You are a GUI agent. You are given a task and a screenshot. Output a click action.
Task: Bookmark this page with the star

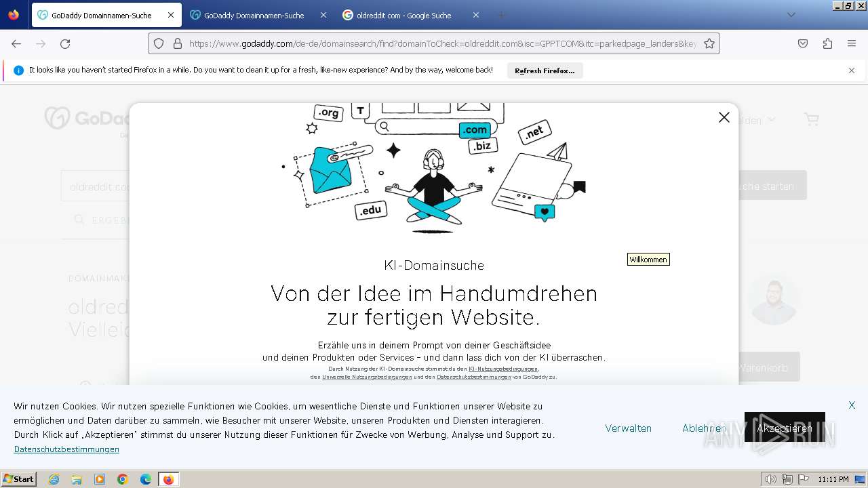coord(709,43)
